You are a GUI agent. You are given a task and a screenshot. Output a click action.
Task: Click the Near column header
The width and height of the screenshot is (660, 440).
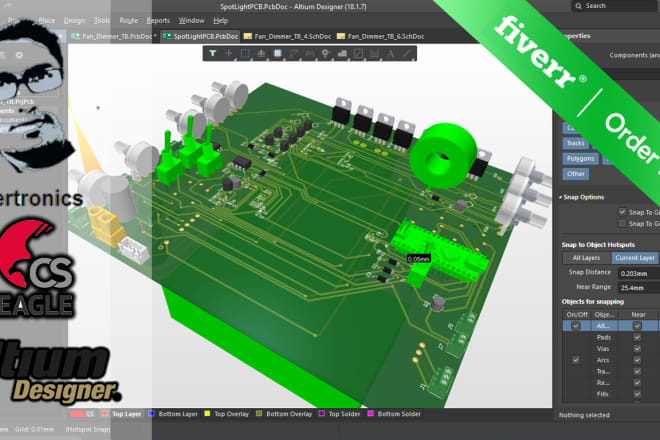coord(638,315)
